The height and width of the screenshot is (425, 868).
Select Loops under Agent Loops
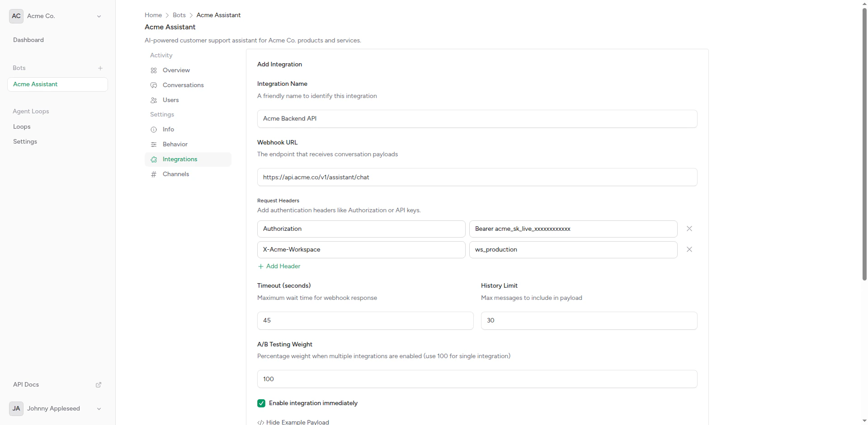[21, 127]
